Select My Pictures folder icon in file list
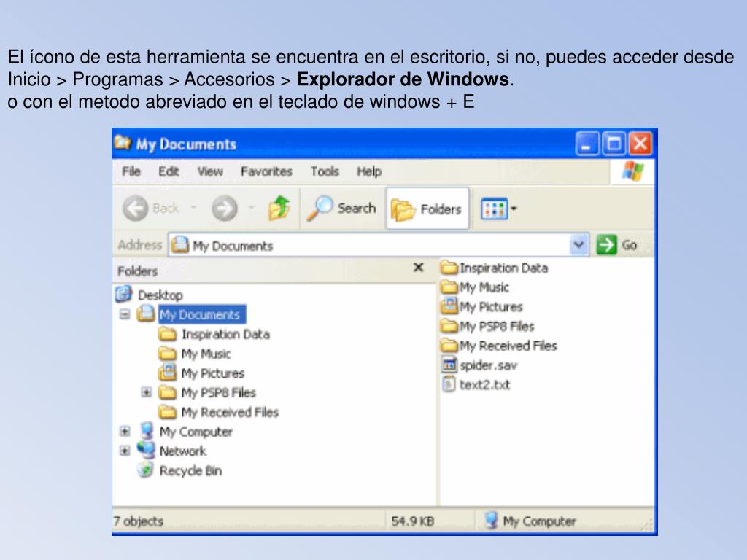 pos(449,306)
